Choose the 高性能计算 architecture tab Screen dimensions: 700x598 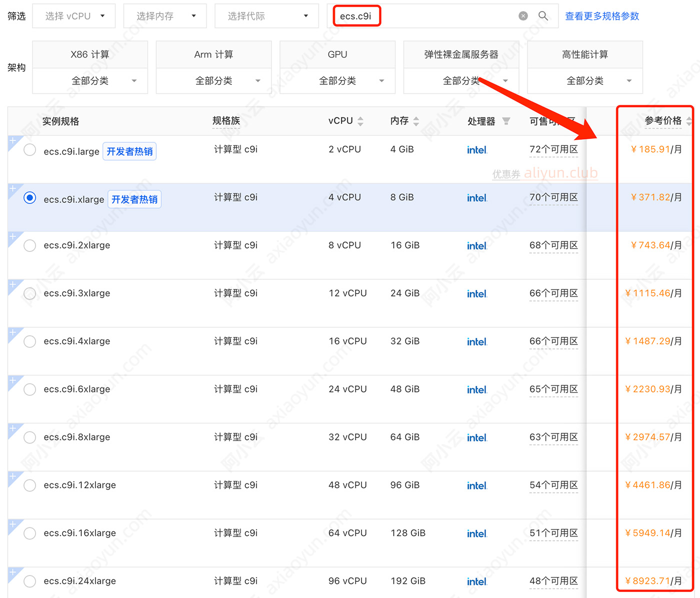click(585, 54)
